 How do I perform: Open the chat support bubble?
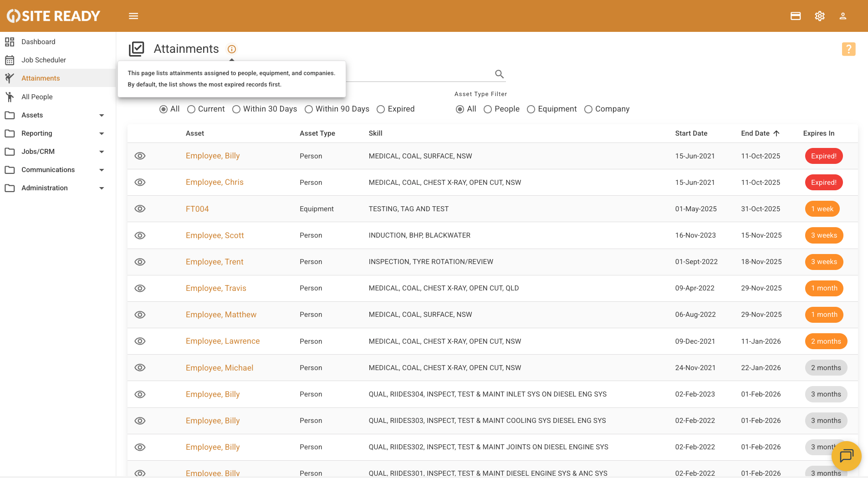[846, 455]
